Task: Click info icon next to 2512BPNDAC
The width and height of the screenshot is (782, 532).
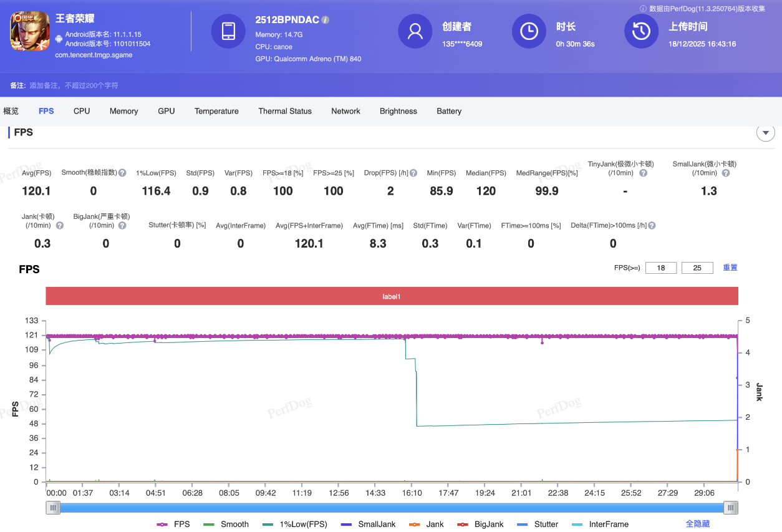Action: pos(326,20)
